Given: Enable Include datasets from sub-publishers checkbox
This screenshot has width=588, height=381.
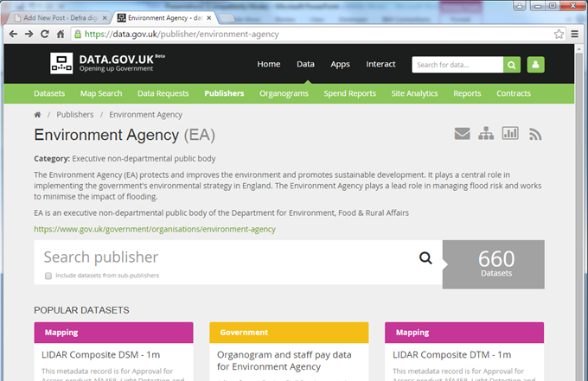Looking at the screenshot, I should click(x=48, y=276).
